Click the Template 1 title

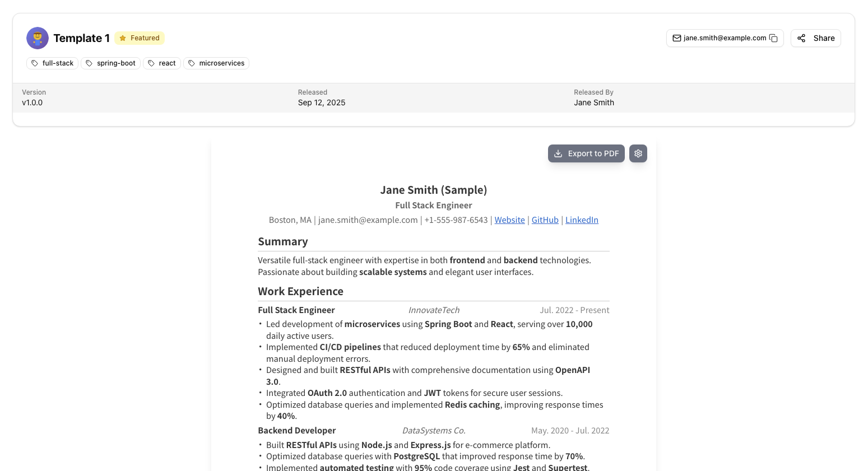click(x=82, y=38)
